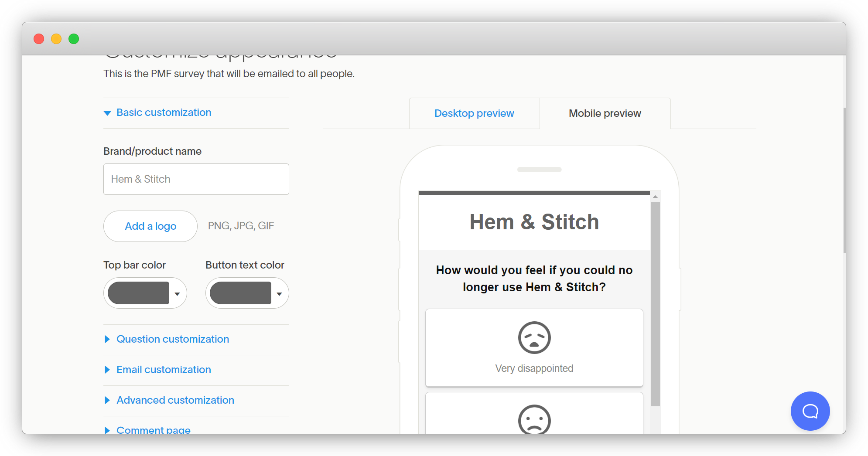Expand the Advanced customization section

(x=169, y=400)
